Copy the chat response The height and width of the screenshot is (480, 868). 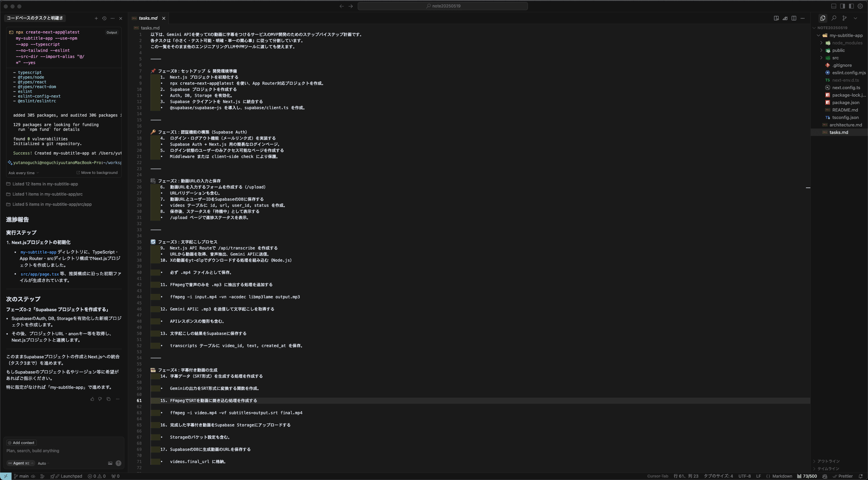(x=108, y=399)
